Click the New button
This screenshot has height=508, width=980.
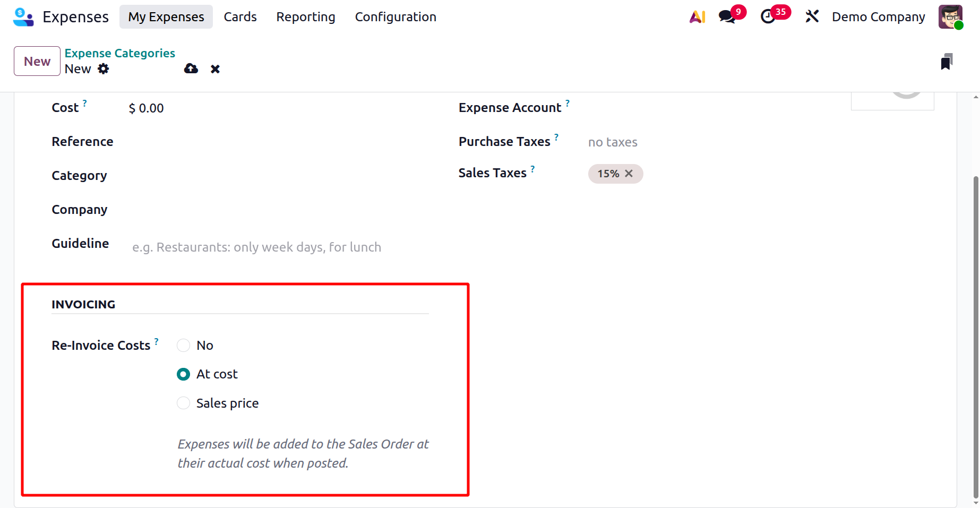(37, 62)
